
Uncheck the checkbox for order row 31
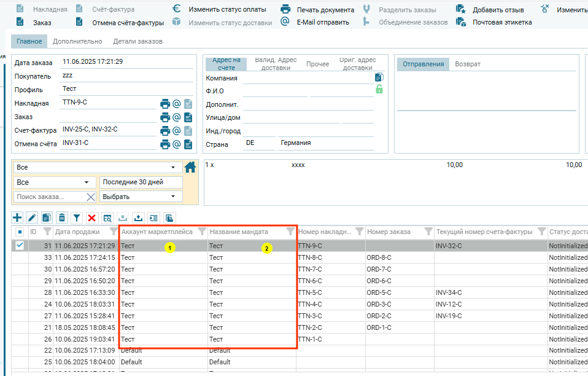click(20, 245)
